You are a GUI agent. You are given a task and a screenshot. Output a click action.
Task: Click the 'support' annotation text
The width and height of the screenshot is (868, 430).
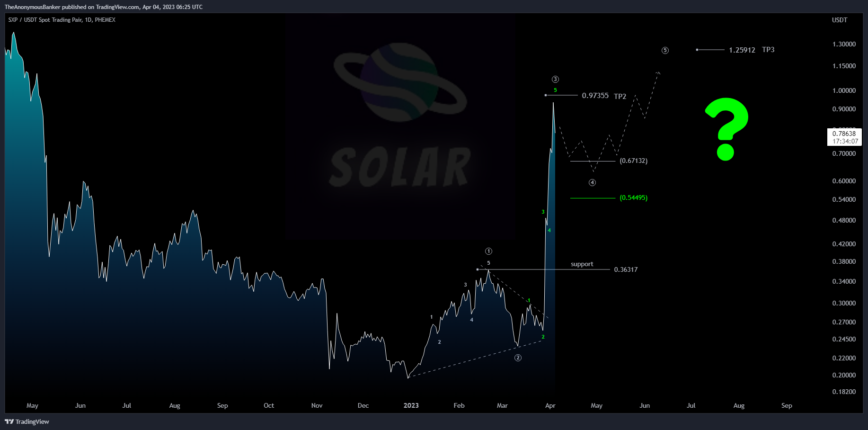582,264
